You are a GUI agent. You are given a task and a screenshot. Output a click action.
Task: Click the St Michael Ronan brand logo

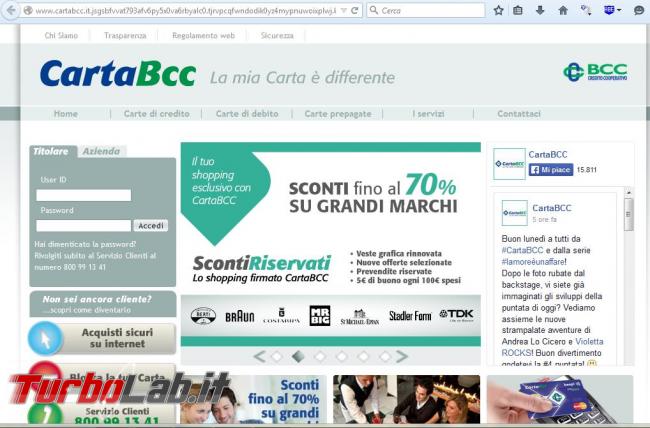[359, 317]
